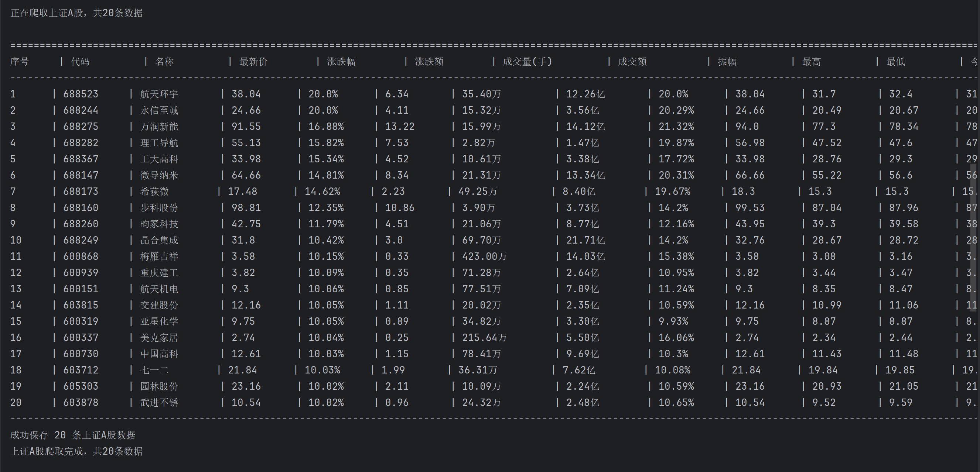The image size is (980, 472).
Task: Click stock name 航天环宇
Action: click(159, 94)
